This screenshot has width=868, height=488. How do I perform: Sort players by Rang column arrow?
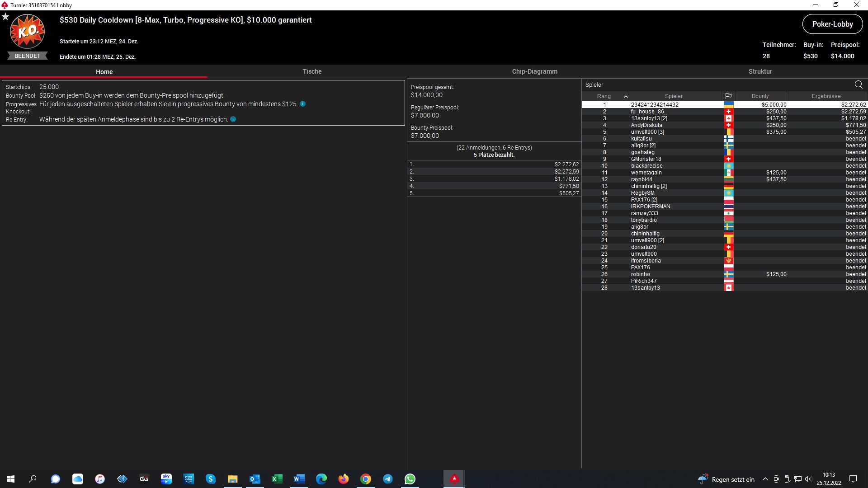[x=625, y=96]
